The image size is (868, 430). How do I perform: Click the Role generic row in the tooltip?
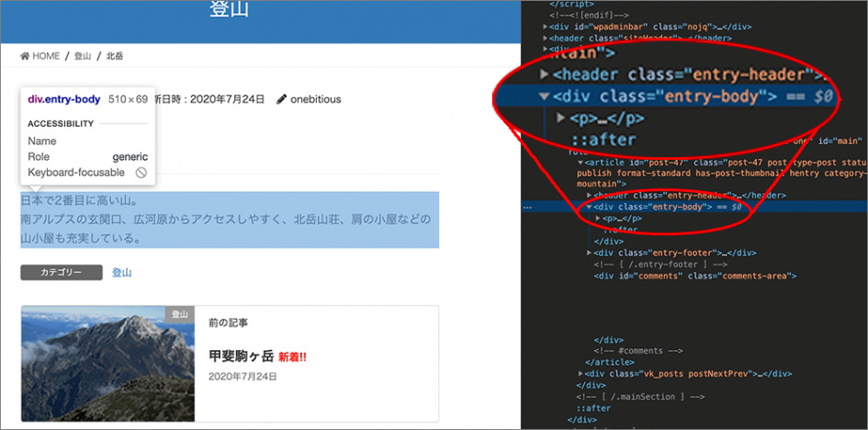pos(88,156)
